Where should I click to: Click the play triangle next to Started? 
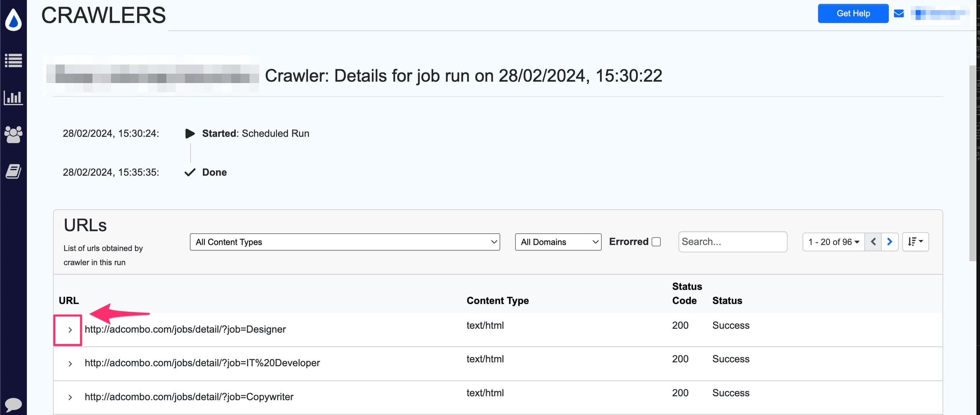(190, 133)
